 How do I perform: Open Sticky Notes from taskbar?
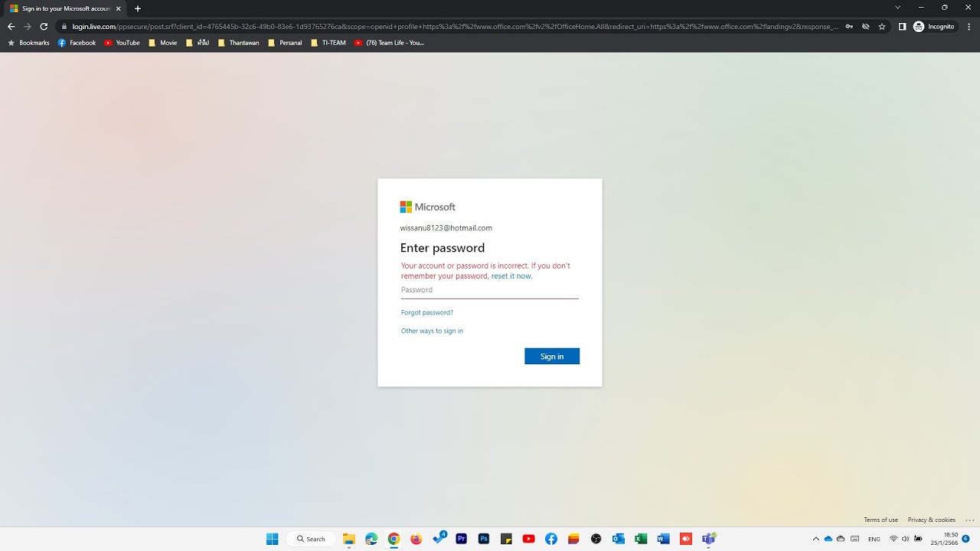click(506, 539)
